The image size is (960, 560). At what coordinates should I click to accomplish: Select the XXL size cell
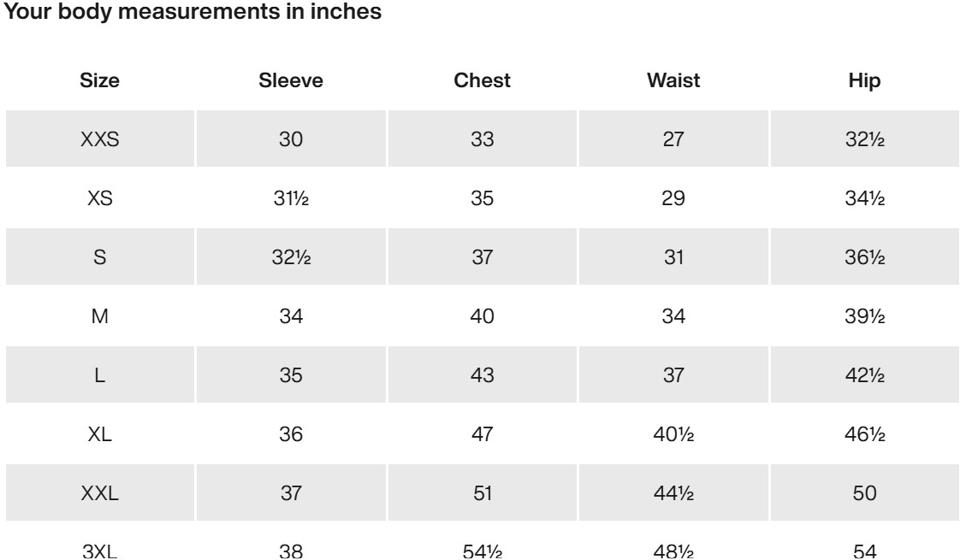[100, 492]
